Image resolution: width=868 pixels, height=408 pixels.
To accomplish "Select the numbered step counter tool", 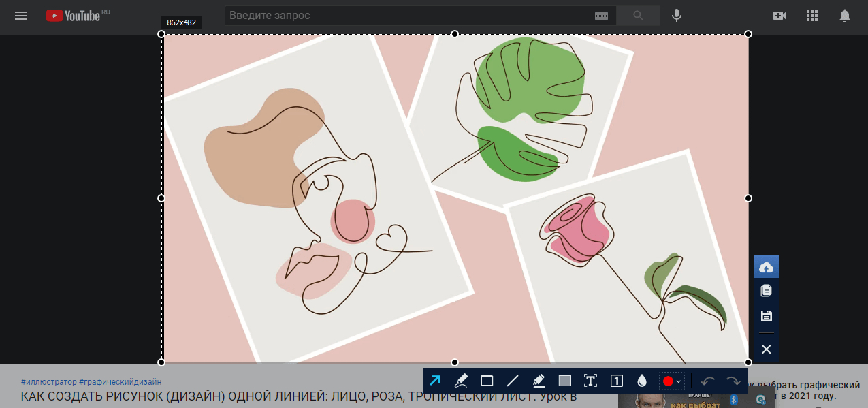I will [616, 381].
